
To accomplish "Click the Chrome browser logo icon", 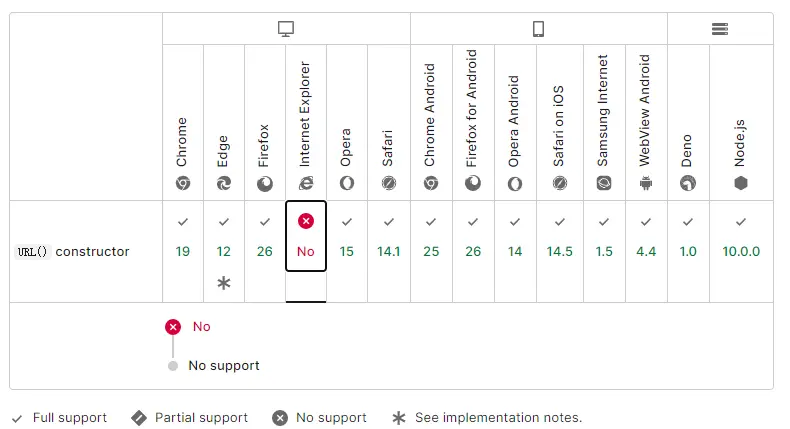I will click(x=183, y=183).
